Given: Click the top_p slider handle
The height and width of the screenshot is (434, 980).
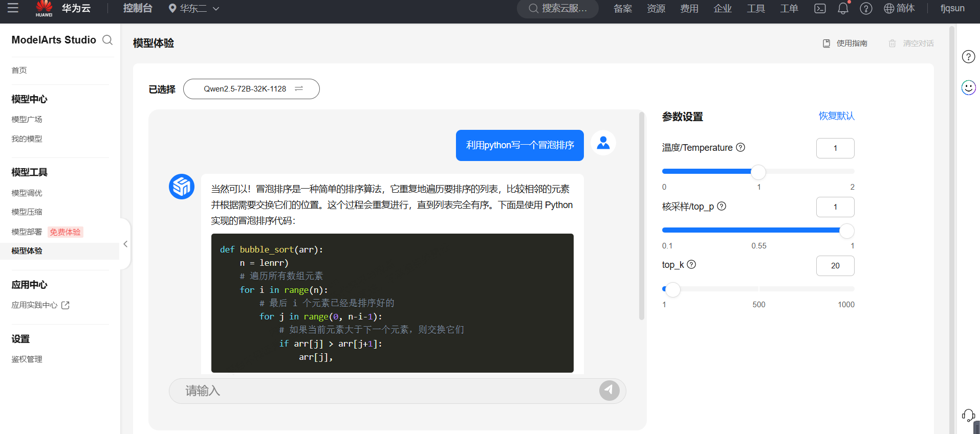Looking at the screenshot, I should (847, 231).
